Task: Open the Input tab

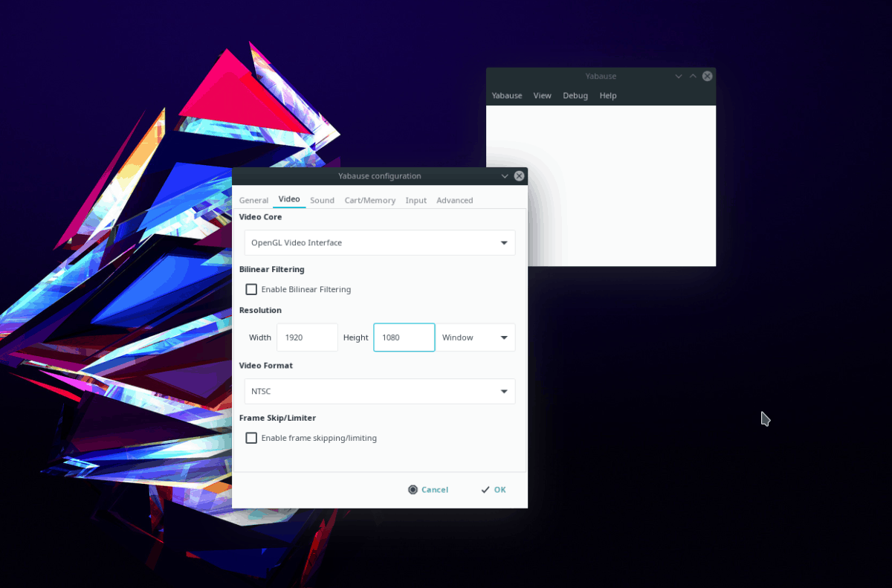Action: (x=416, y=200)
